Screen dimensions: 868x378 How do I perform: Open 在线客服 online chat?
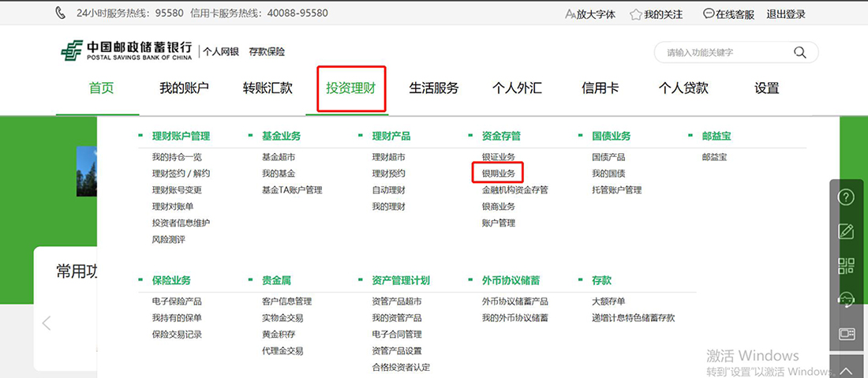pos(728,14)
